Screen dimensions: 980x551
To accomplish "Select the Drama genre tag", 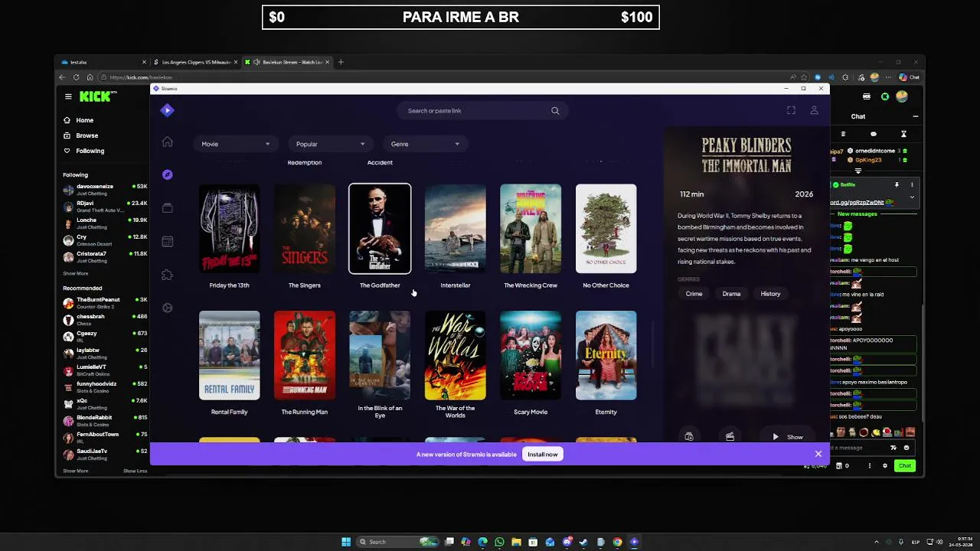I will click(x=731, y=294).
